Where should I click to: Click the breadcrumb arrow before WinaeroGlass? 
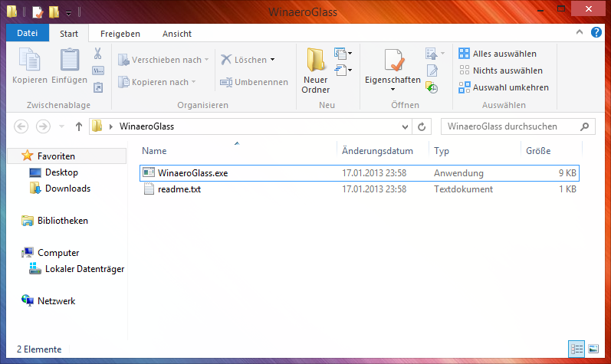tap(111, 126)
